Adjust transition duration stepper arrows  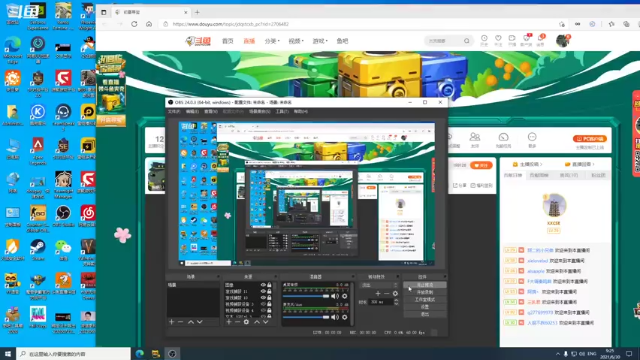click(396, 302)
